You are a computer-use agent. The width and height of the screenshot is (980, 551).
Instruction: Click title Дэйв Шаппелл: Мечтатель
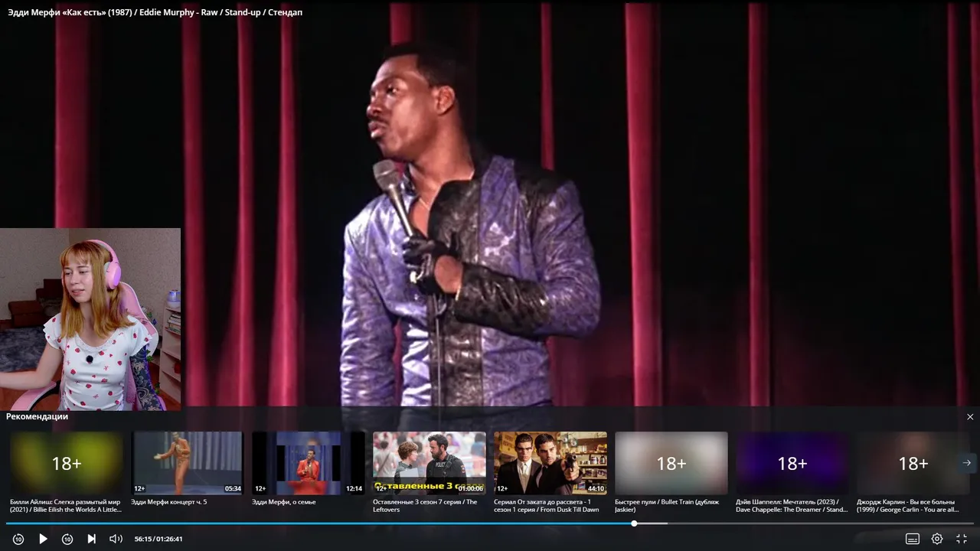(792, 506)
